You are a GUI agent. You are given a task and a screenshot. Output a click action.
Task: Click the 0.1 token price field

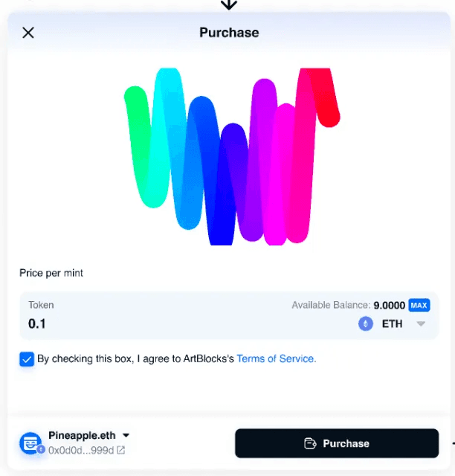click(x=36, y=324)
